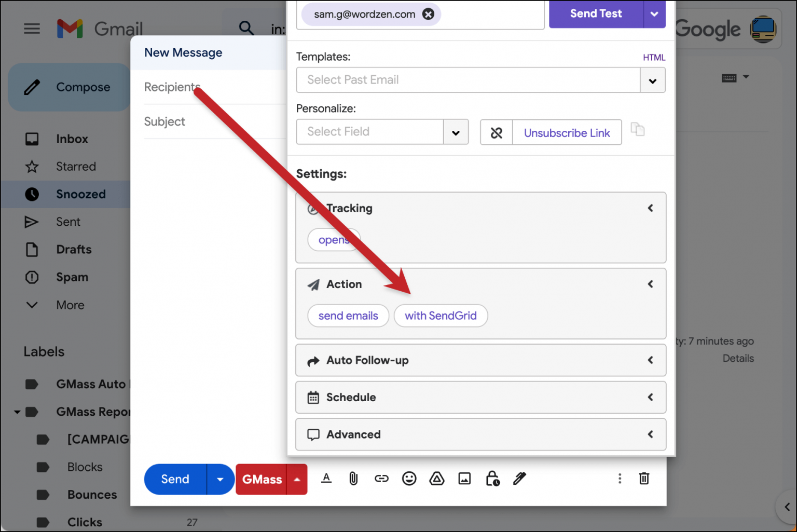Expand the Advanced settings section
The width and height of the screenshot is (797, 532).
tap(480, 434)
